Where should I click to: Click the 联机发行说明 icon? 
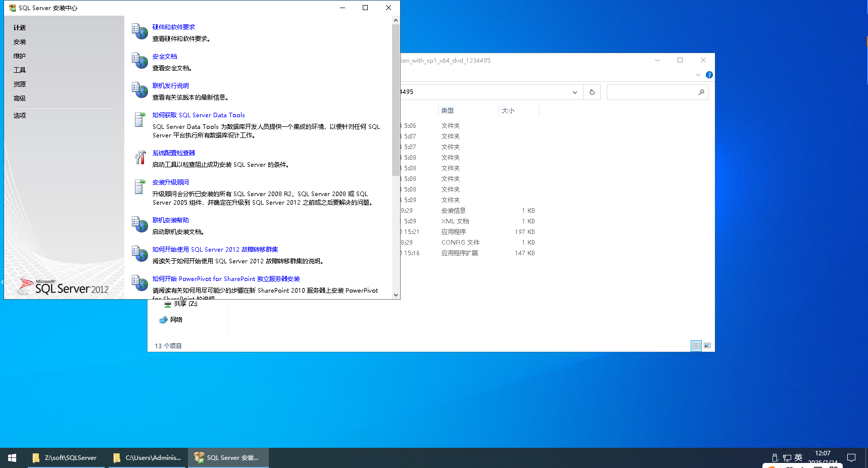pos(139,89)
